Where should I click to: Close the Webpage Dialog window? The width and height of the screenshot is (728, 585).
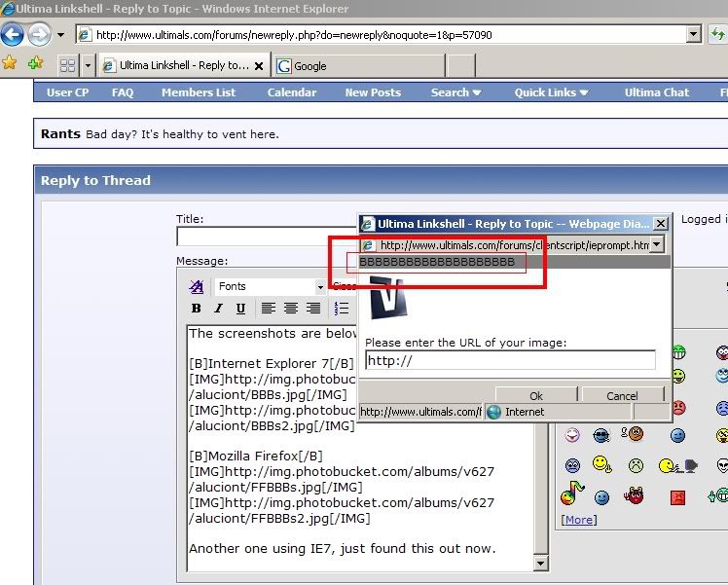click(x=660, y=224)
